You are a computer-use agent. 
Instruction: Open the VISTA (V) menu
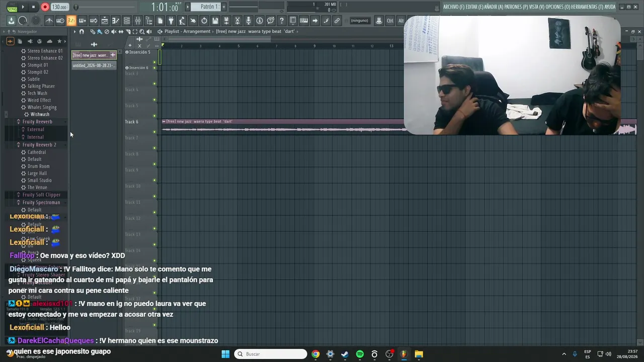[536, 7]
